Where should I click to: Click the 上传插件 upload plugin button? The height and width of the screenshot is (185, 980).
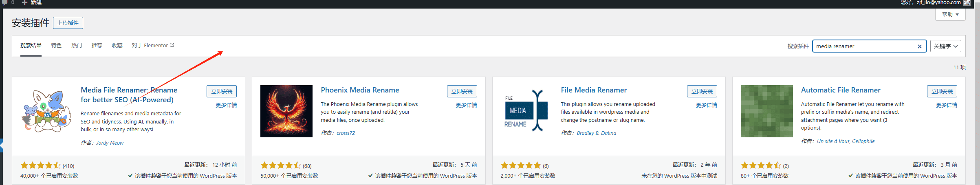68,23
